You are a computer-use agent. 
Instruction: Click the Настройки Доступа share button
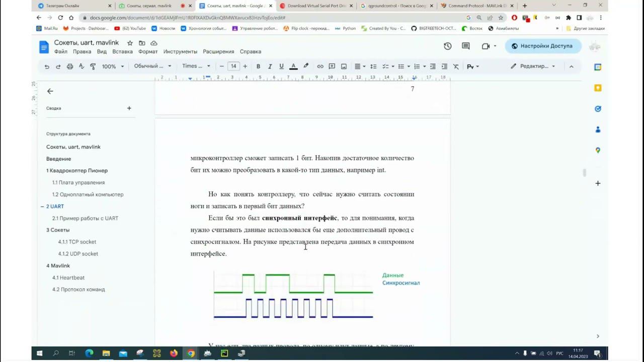pos(542,46)
